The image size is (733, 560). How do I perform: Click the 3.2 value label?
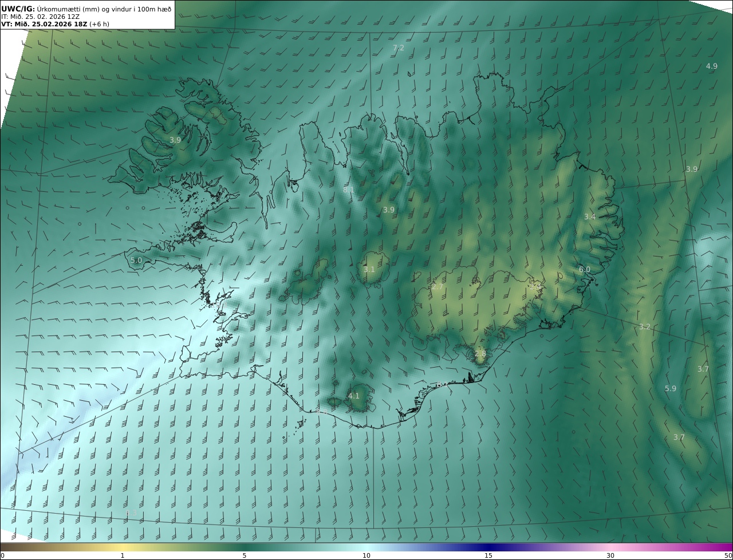(645, 327)
